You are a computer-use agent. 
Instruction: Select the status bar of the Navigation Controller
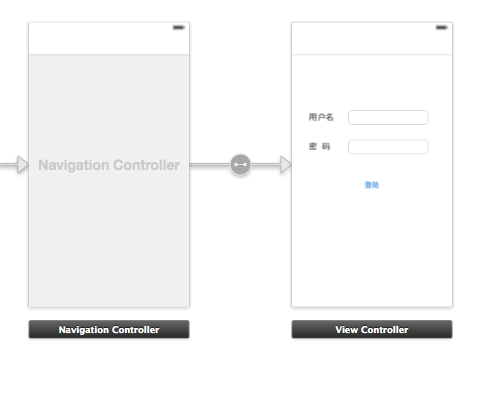[x=109, y=27]
